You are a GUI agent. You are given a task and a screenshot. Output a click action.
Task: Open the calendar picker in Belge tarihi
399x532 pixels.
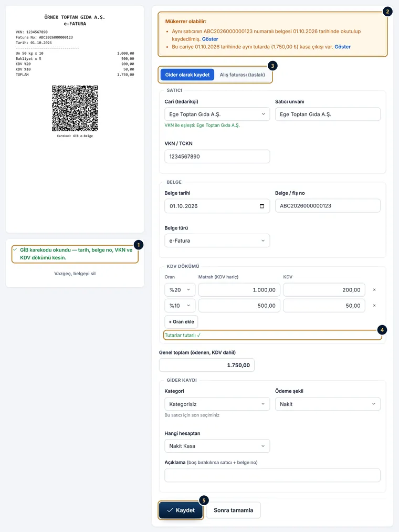coord(262,206)
